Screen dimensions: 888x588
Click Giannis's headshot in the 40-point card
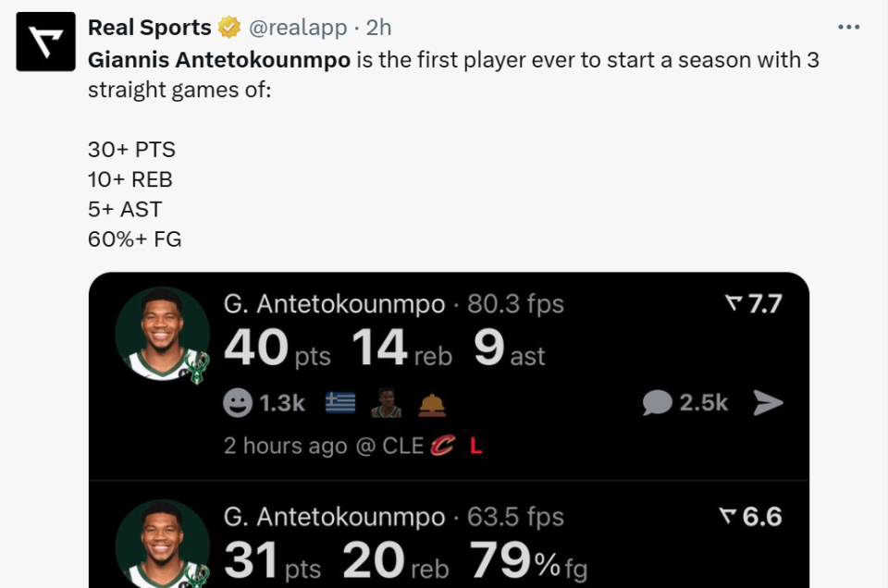click(162, 335)
